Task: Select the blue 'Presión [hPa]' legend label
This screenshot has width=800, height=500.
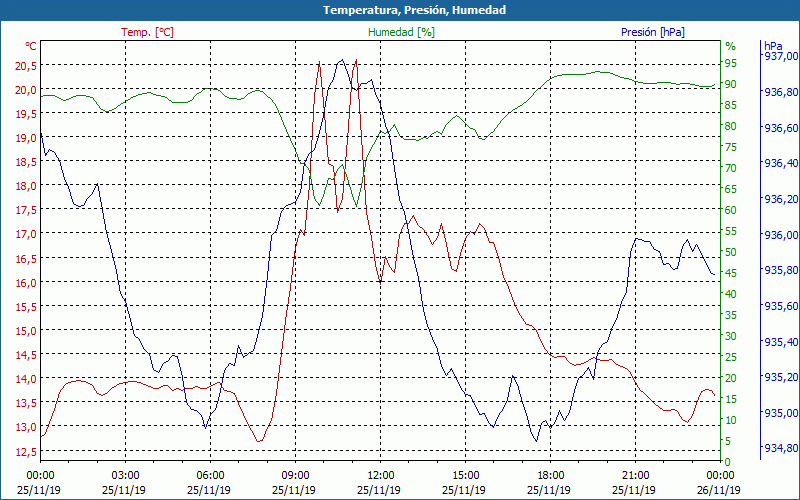Action: [x=653, y=32]
